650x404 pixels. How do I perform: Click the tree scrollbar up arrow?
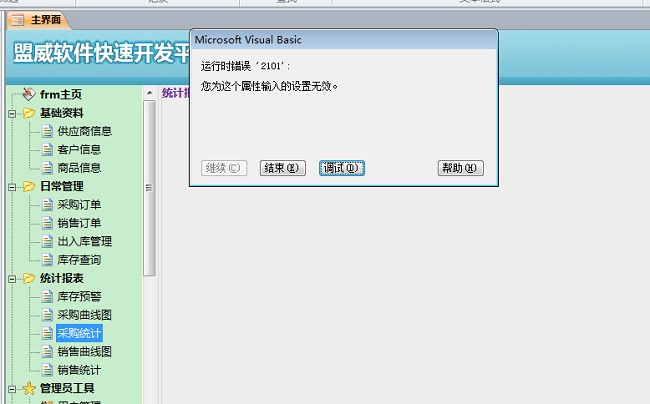pos(150,93)
